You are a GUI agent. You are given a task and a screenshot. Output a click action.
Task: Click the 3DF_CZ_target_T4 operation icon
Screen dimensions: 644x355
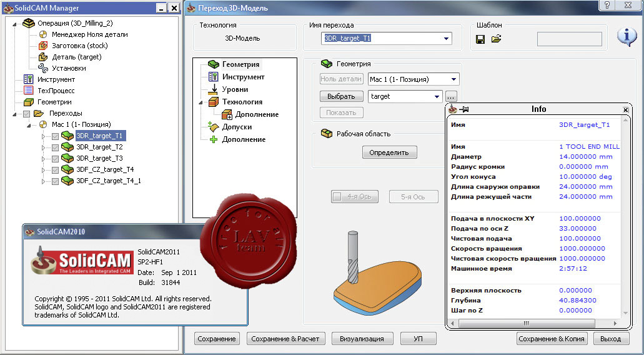(x=67, y=169)
